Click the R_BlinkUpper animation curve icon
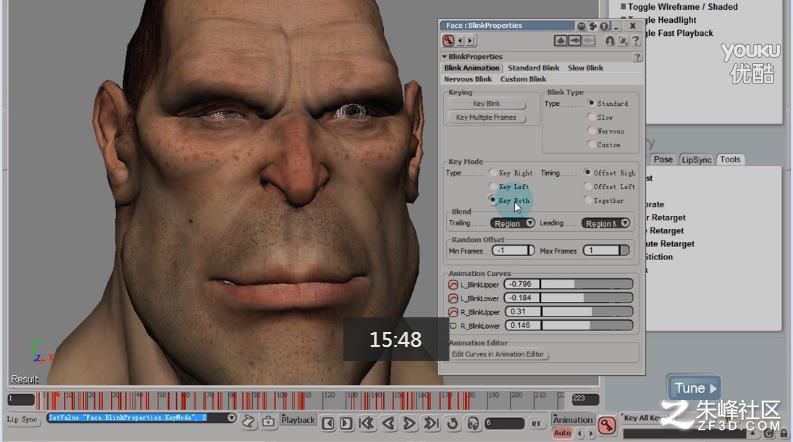The width and height of the screenshot is (793, 442). click(x=453, y=312)
